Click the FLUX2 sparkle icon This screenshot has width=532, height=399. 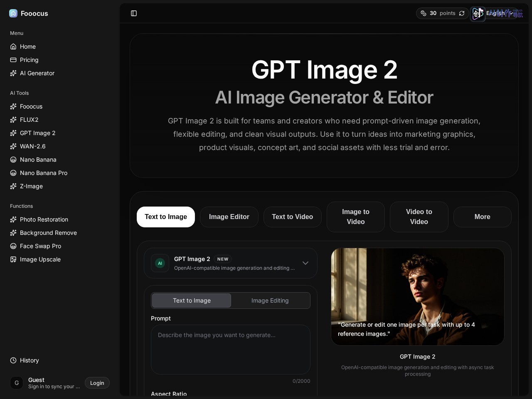pos(13,120)
